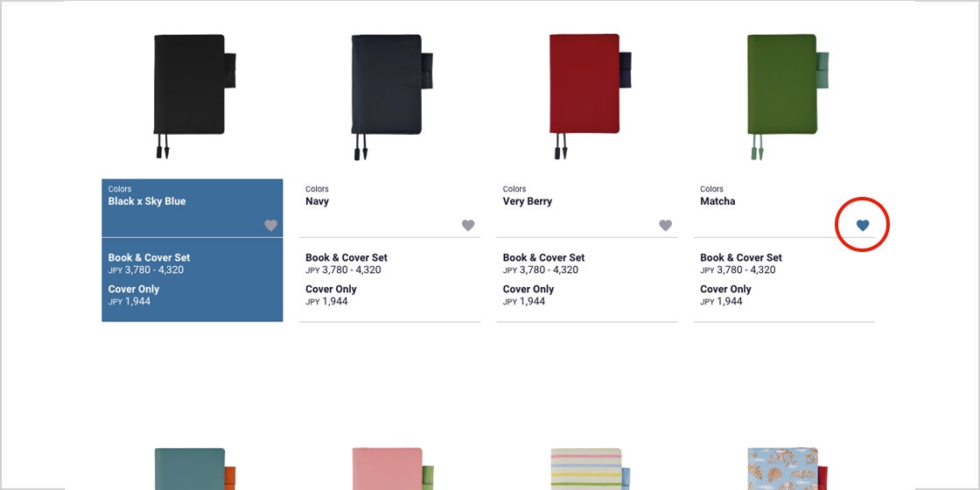Unfavorite the Matcha cover heart icon
Viewport: 980px width, 490px height.
pyautogui.click(x=863, y=226)
